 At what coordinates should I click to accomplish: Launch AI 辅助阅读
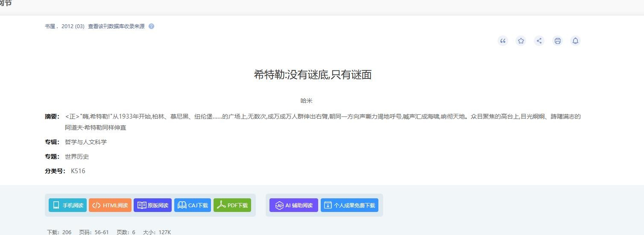click(294, 205)
